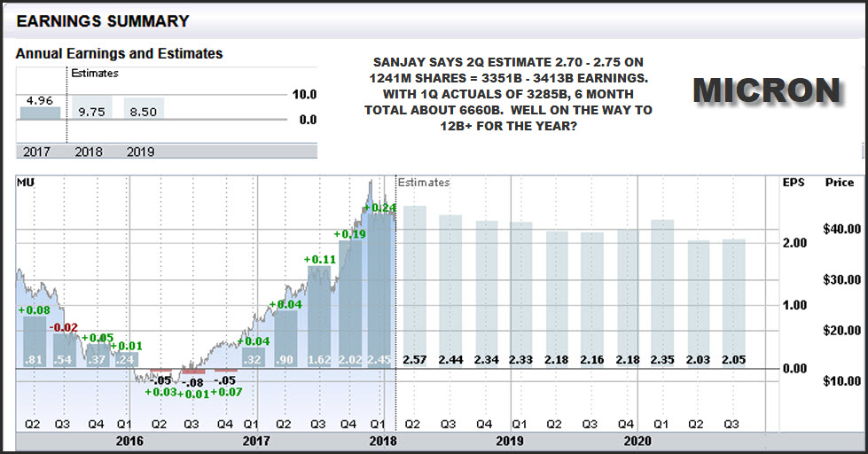Select the quarterly bar labeled 2.45

pyautogui.click(x=381, y=293)
